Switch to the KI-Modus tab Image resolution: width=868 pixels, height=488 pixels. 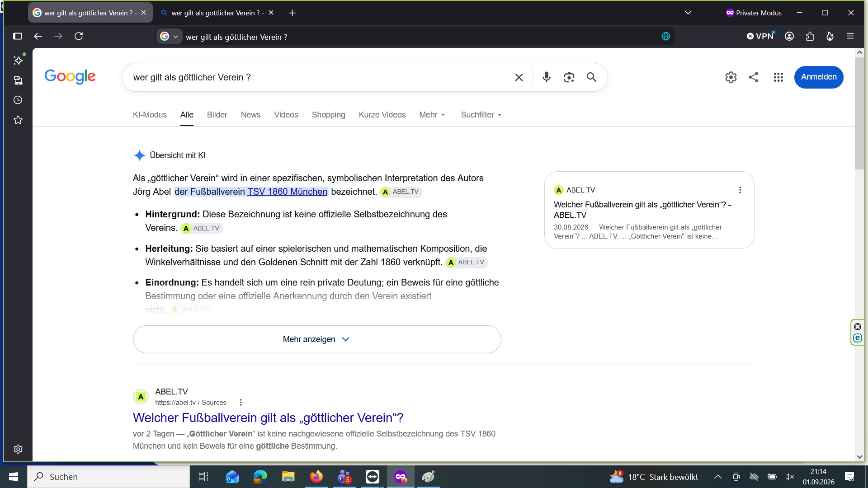150,115
